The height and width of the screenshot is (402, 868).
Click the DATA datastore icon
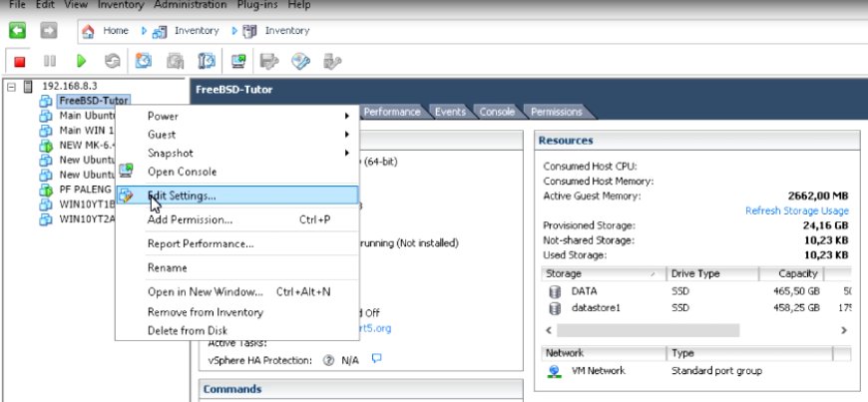[x=554, y=291]
